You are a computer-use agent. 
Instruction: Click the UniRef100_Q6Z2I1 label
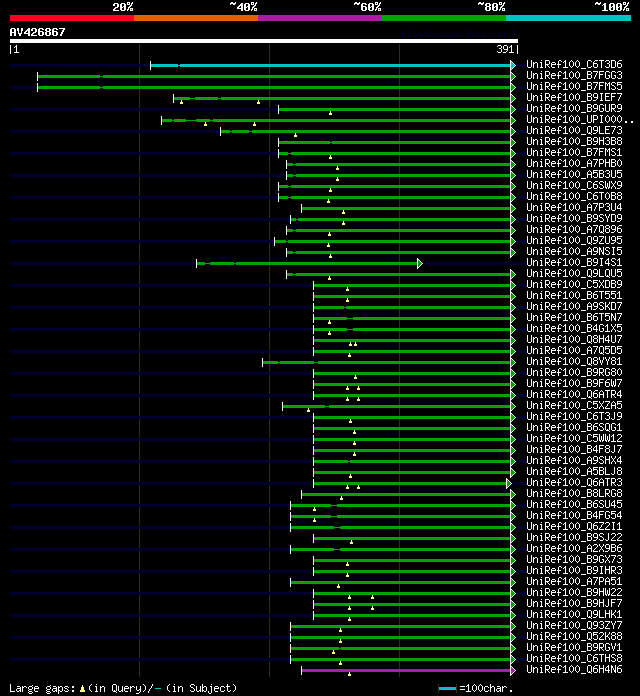(574, 526)
